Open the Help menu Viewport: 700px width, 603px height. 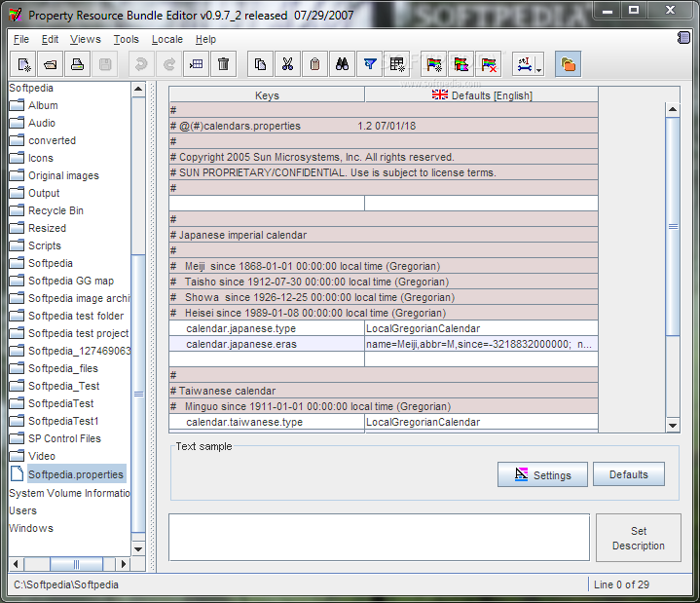coord(205,39)
